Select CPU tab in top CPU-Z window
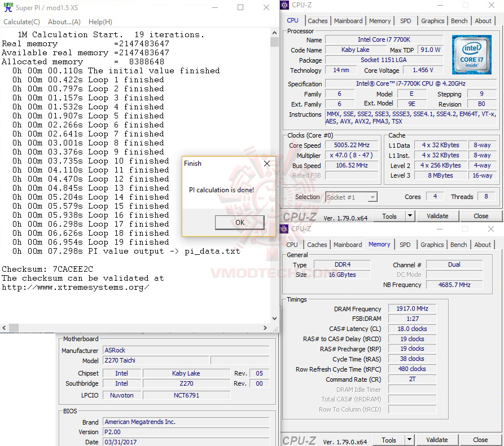This screenshot has width=504, height=446. coord(292,20)
